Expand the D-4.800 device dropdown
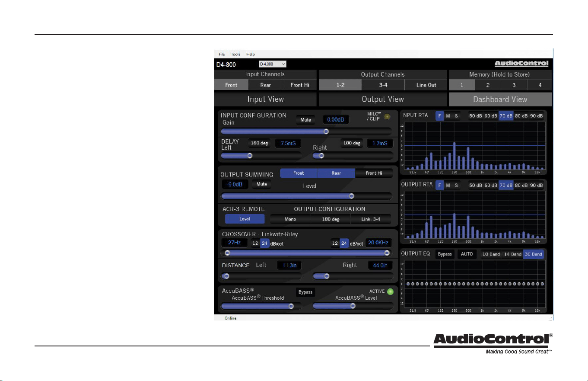Viewport: 588px width, 381px height. click(273, 64)
